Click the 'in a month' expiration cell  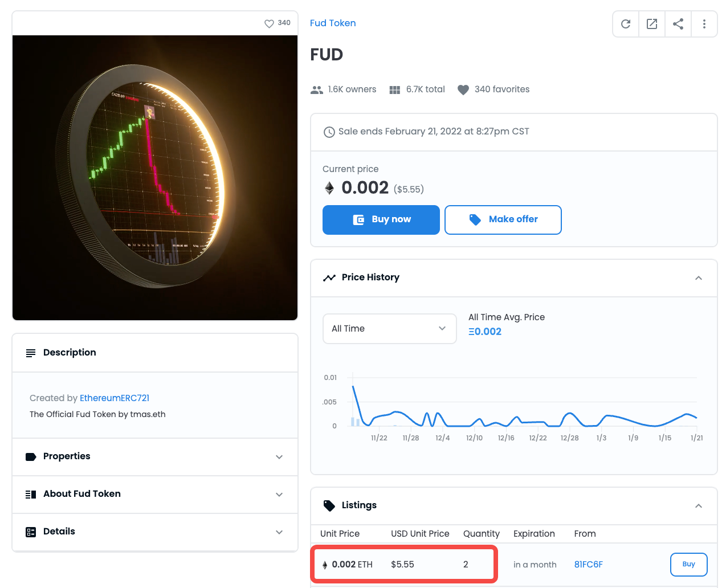point(535,564)
